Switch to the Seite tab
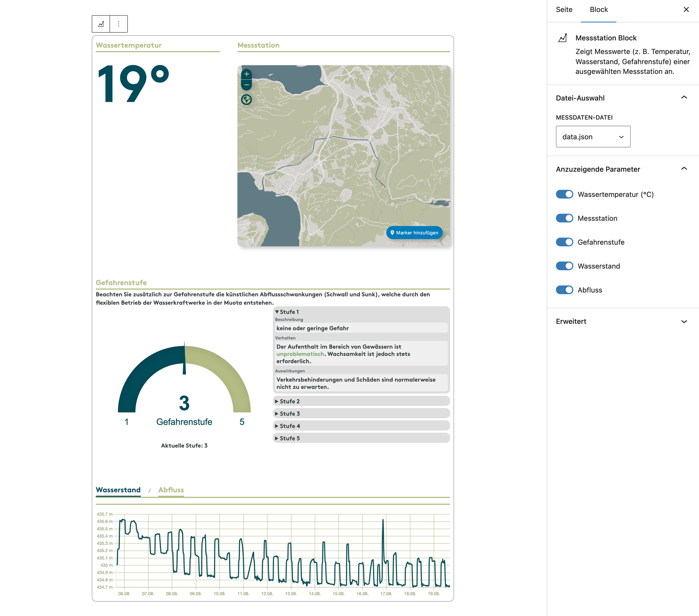The height and width of the screenshot is (616, 699). (x=564, y=10)
